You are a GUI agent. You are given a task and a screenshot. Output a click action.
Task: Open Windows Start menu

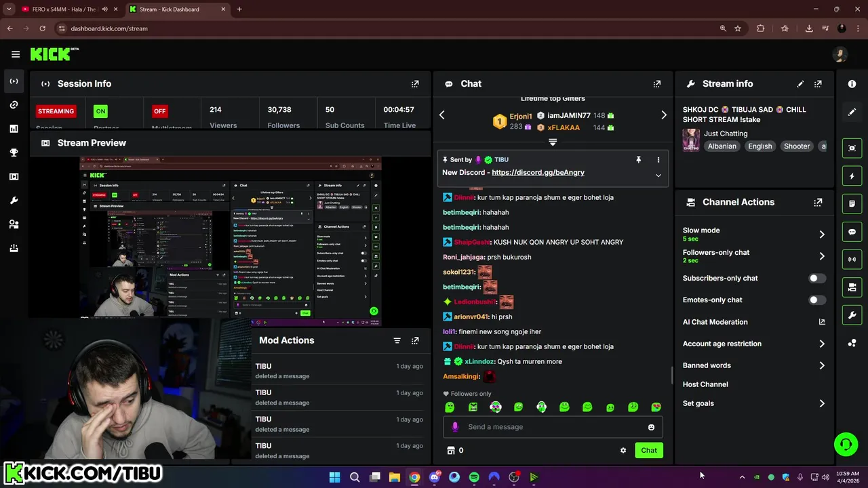334,477
